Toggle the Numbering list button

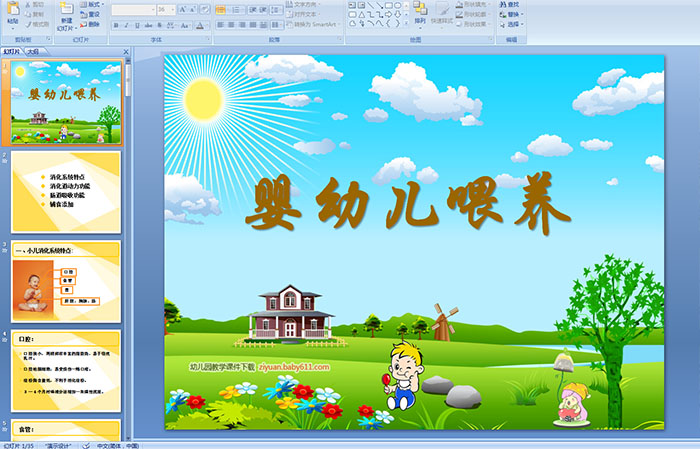(x=237, y=10)
